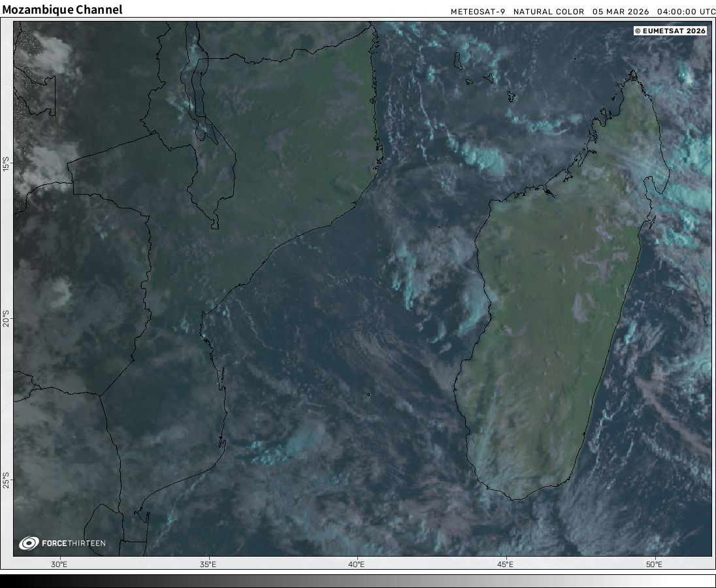Image resolution: width=716 pixels, height=588 pixels.
Task: Click the © EUMETSAT 2026 copyright badge
Action: [x=670, y=31]
